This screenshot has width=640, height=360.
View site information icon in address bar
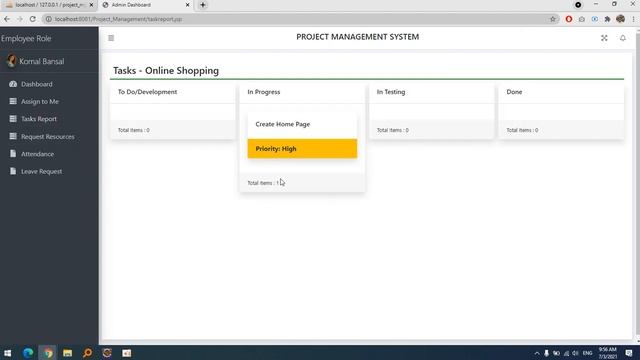point(49,19)
